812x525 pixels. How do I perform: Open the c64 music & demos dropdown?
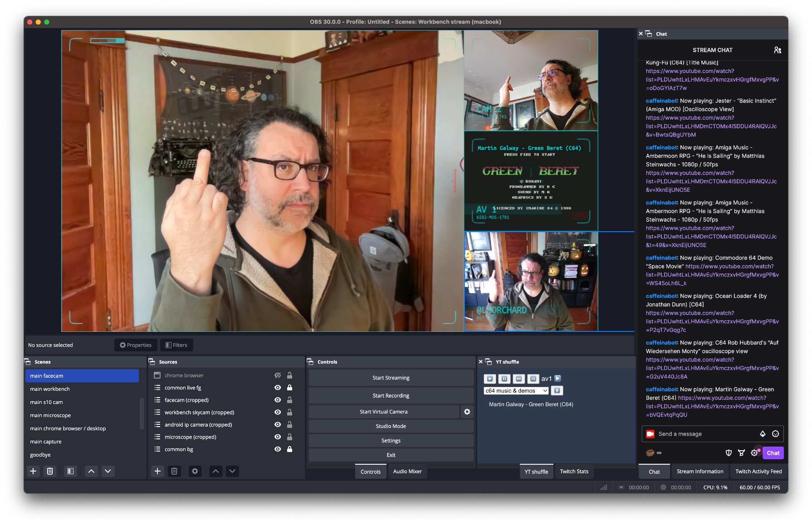[516, 391]
